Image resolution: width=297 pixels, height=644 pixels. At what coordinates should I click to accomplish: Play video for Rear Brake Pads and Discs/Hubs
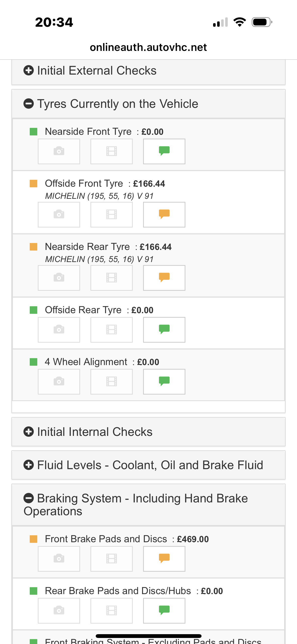pyautogui.click(x=111, y=610)
